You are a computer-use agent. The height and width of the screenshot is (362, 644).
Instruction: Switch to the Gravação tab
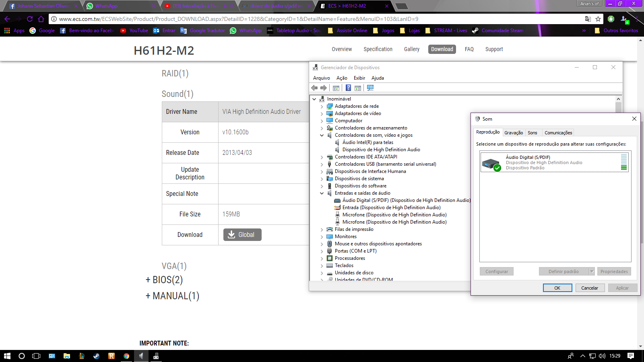pos(514,133)
